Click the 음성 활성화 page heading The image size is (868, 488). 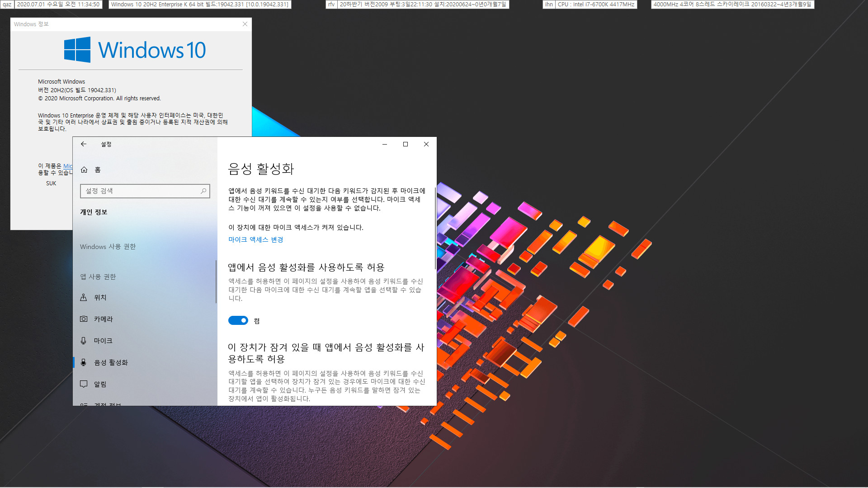pyautogui.click(x=261, y=169)
